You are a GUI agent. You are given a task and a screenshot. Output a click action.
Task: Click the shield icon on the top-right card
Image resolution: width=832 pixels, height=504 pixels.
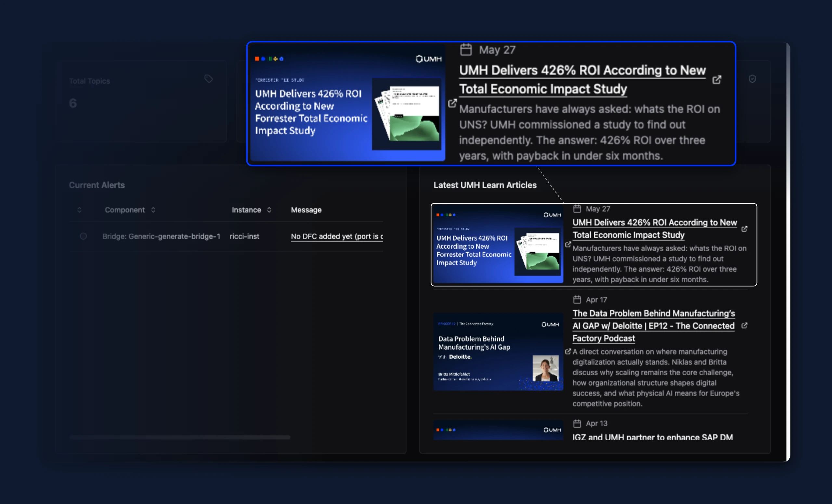(x=752, y=79)
